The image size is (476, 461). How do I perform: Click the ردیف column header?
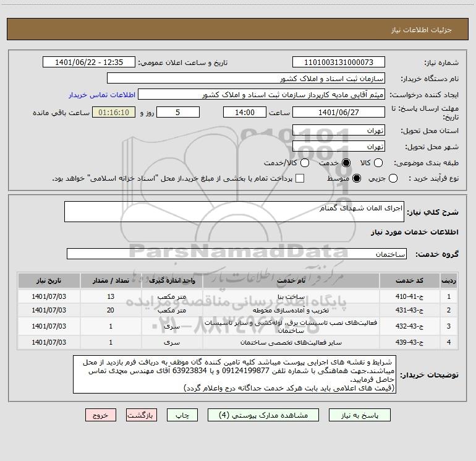[449, 280]
